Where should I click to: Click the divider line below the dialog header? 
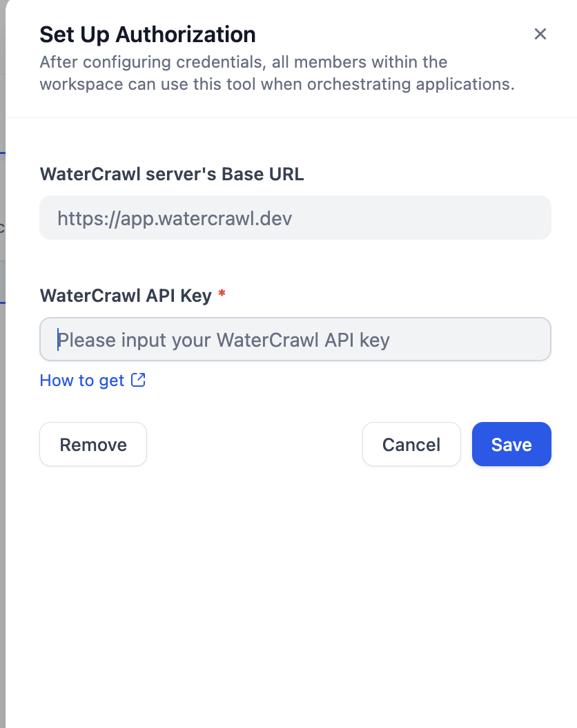291,117
